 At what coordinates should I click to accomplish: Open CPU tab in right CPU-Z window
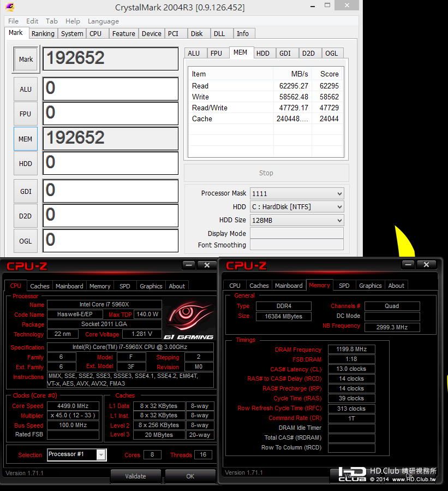pos(235,285)
